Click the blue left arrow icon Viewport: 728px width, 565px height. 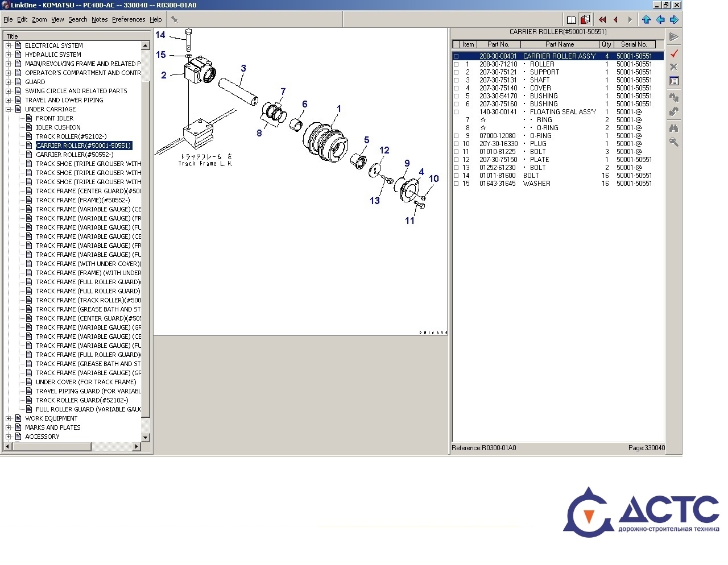660,19
